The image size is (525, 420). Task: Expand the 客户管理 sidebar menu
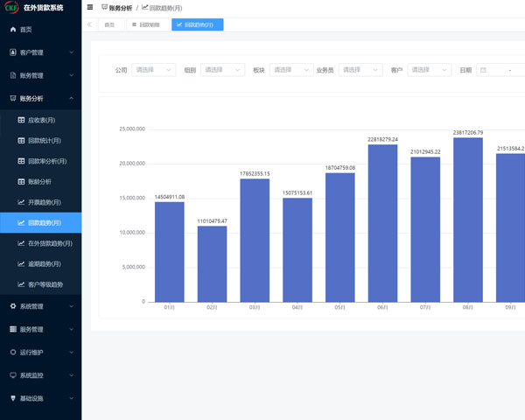40,52
